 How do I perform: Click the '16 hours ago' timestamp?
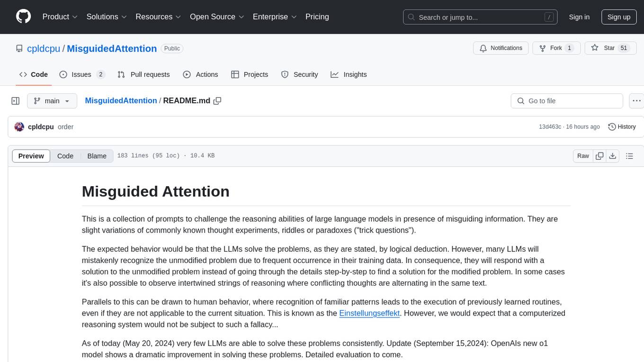point(582,127)
